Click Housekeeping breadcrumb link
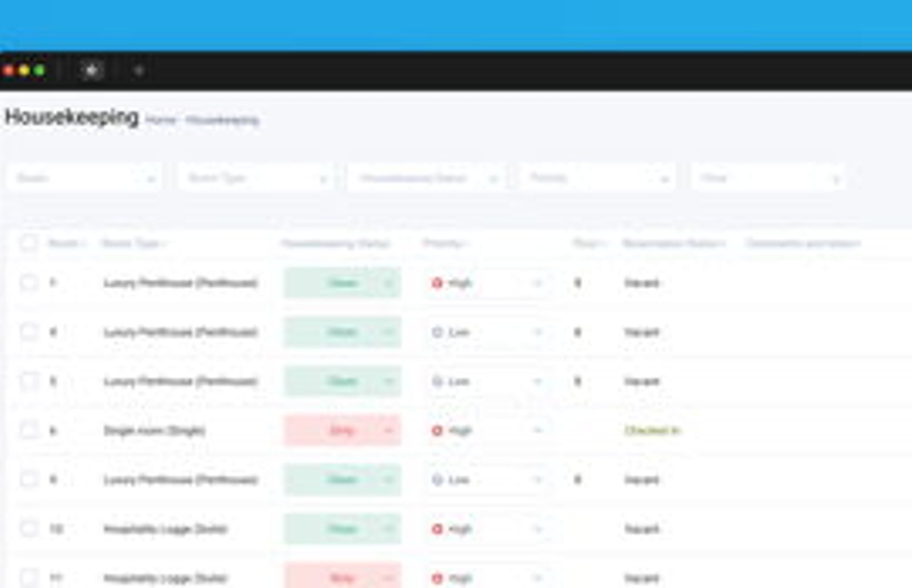Screen dimensions: 912x588 (222, 120)
